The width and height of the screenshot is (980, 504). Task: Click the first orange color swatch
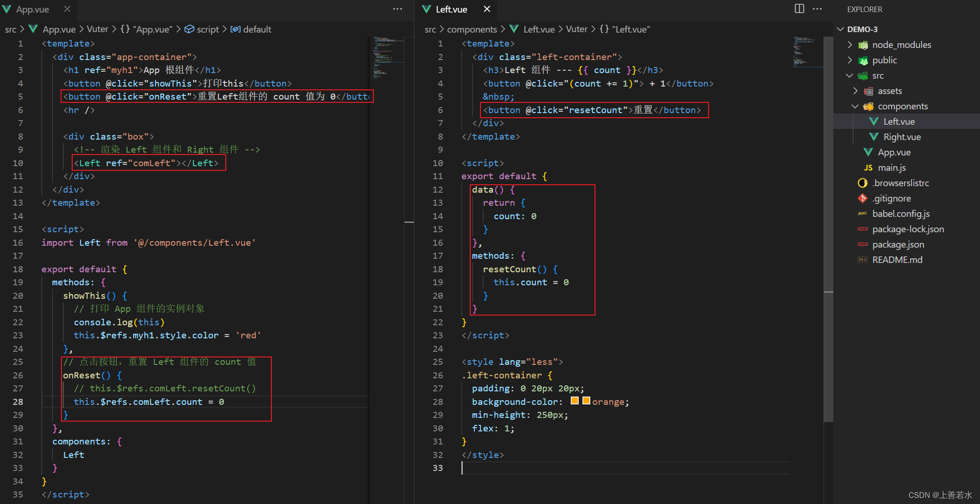(574, 401)
